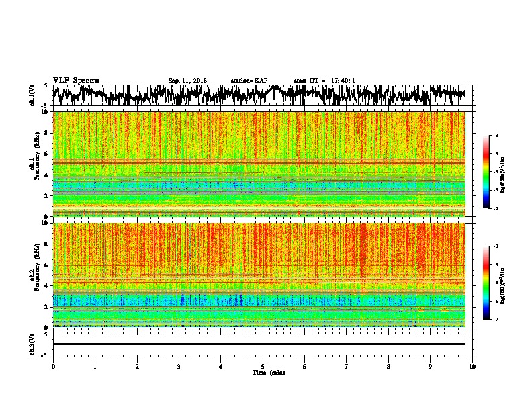Viewport: 532px width, 411px height.
Task: Click the "6" kHz tick on ch.2 axis
Action: tap(47, 265)
